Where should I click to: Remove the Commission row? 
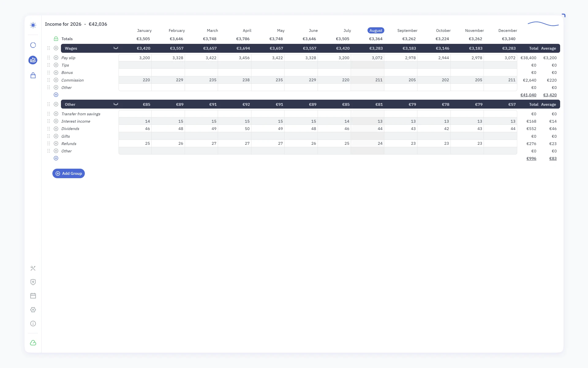[56, 80]
